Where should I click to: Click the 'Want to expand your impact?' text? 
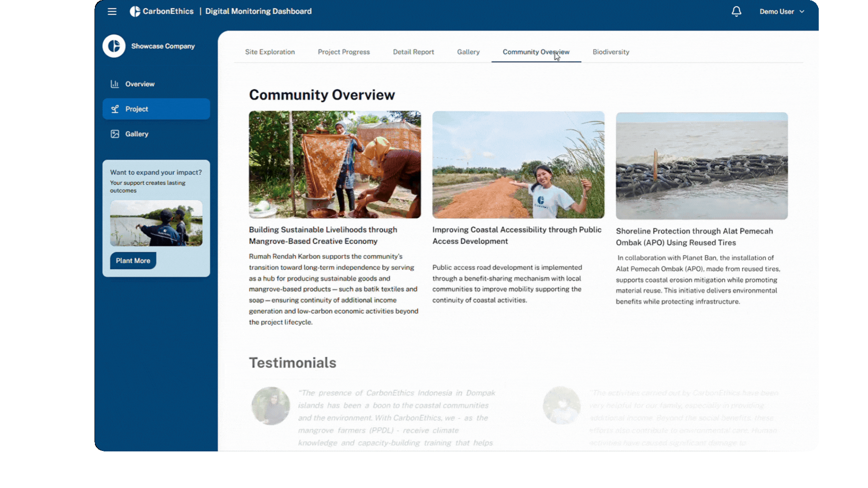(x=156, y=172)
